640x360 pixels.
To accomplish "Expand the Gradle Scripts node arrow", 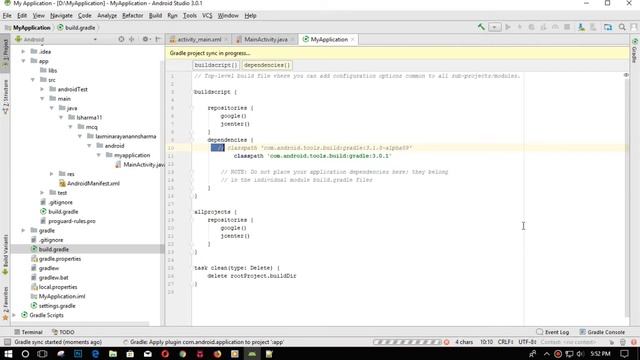I will (x=15, y=315).
